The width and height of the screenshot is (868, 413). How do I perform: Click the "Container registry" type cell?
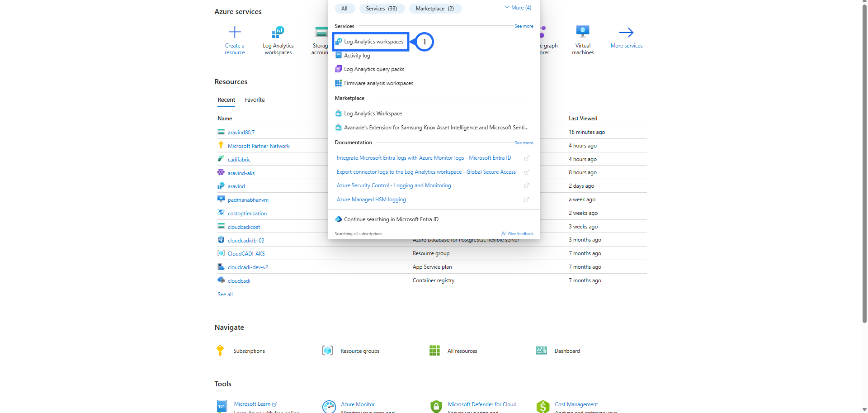[x=433, y=280]
